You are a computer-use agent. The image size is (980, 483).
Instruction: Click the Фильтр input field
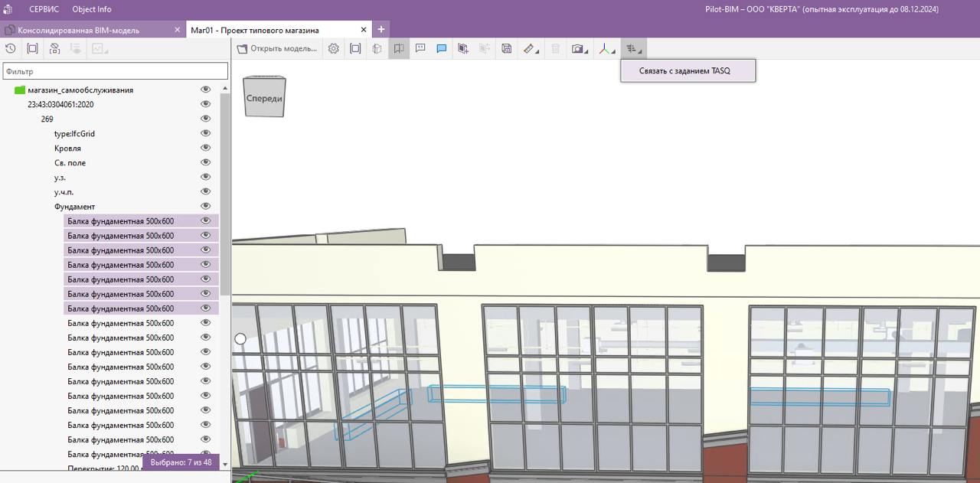[x=115, y=71]
